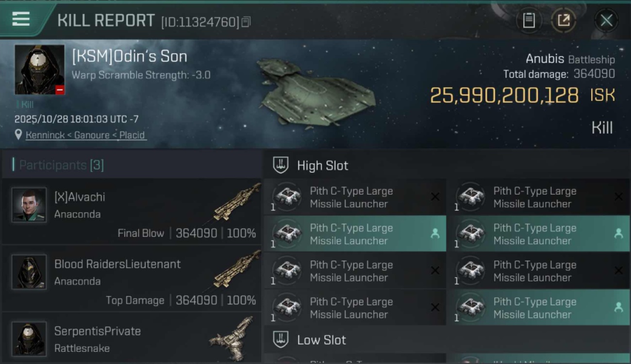Click the Low Slot shield icon
This screenshot has height=364, width=631.
point(281,340)
